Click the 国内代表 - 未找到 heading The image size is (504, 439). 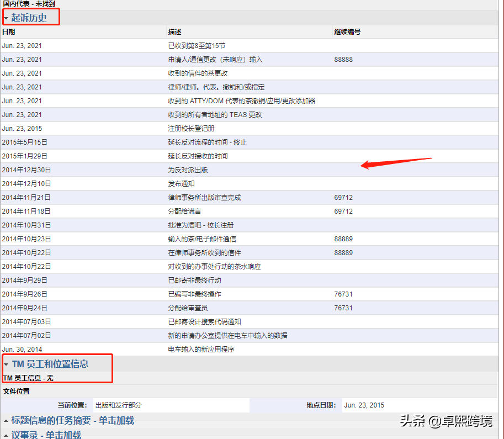pos(29,4)
